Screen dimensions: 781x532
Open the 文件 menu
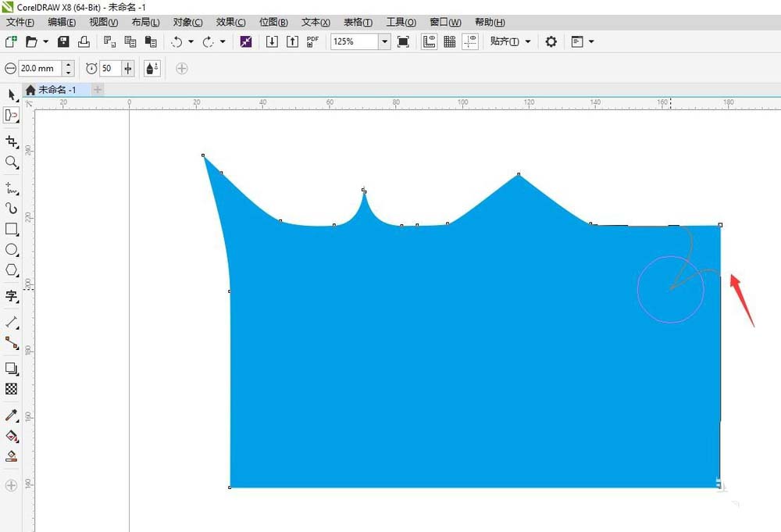[20, 23]
